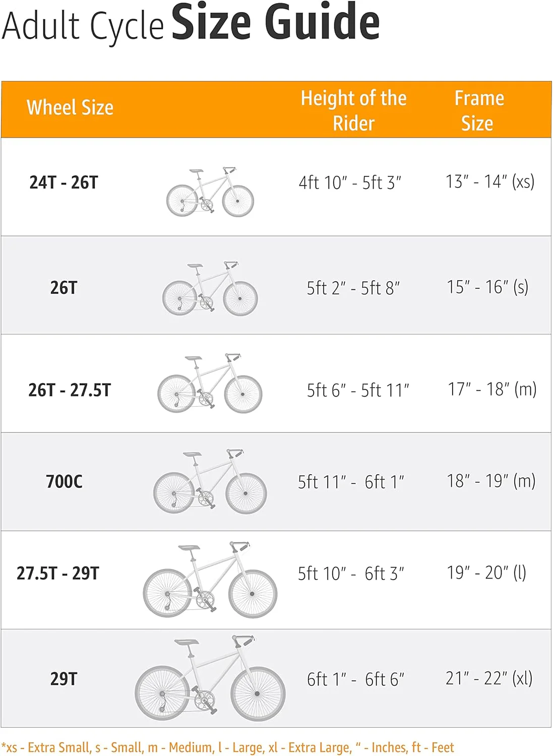Click the 700C wheel size label
Image resolution: width=553 pixels, height=756 pixels.
coord(64,482)
